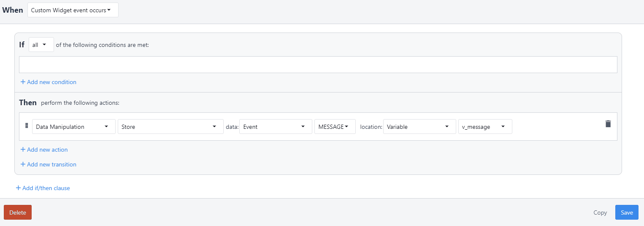
Task: Click the Add new action link
Action: point(47,150)
